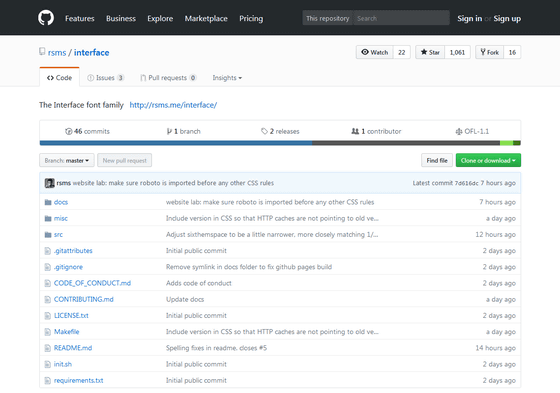
Task: Open the interface repository name link
Action: (91, 53)
